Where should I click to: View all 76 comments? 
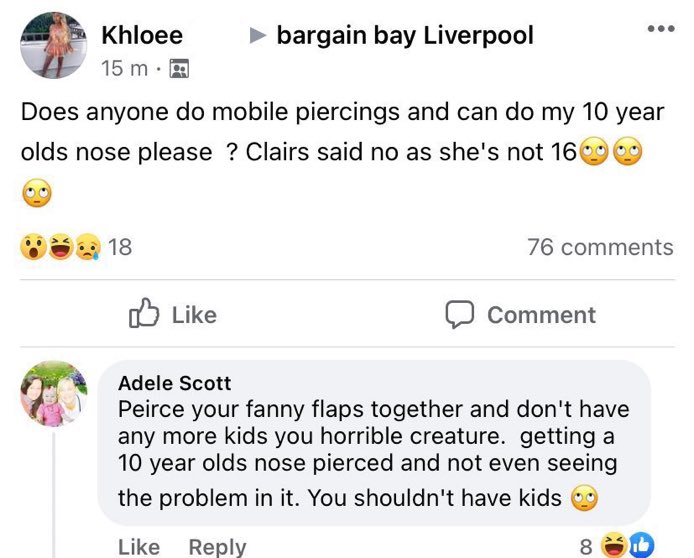point(600,247)
